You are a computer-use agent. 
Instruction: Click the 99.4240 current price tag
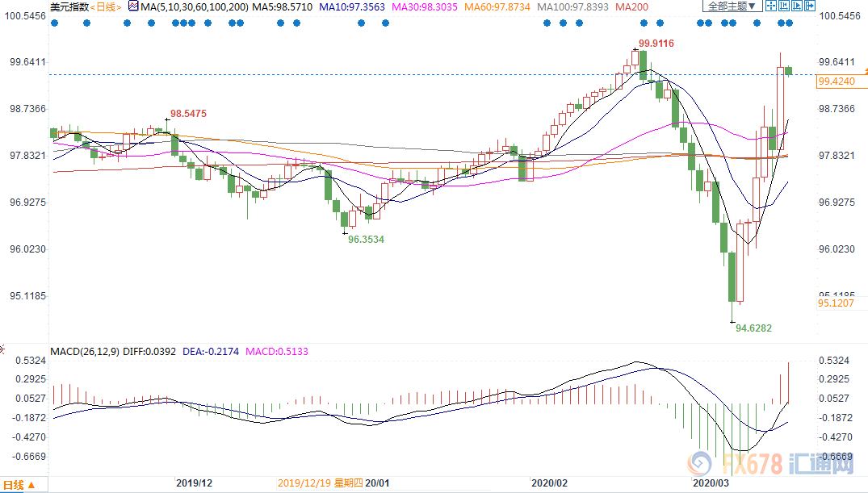point(836,81)
